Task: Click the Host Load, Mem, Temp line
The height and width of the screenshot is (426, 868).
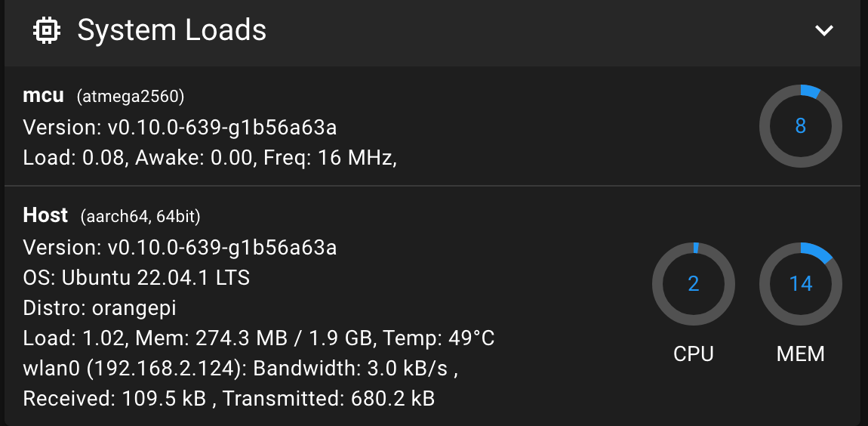Action: tap(259, 338)
